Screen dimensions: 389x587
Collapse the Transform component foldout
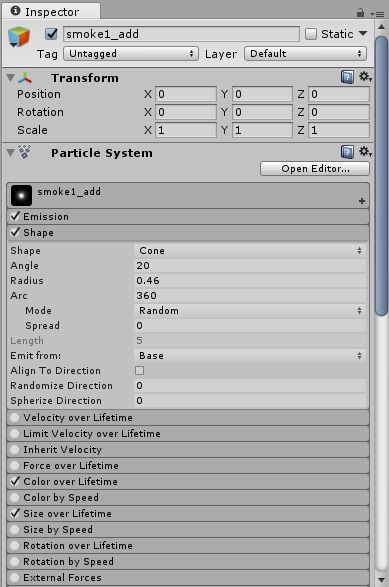pos(10,78)
